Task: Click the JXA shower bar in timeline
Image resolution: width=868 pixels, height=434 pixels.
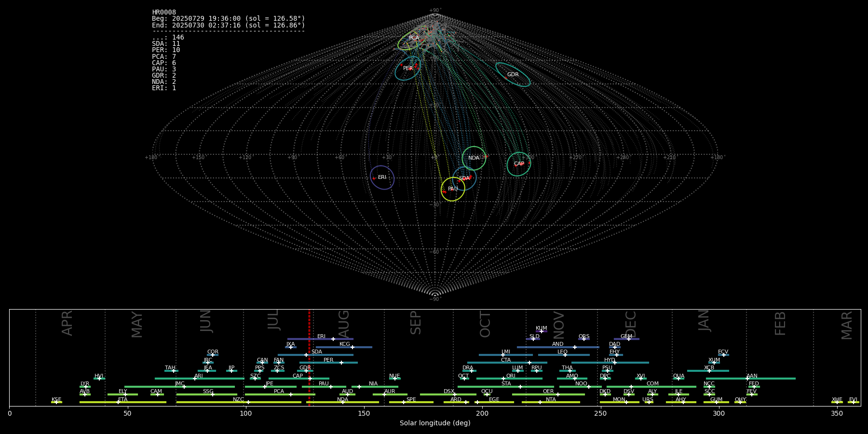Action: [291, 347]
